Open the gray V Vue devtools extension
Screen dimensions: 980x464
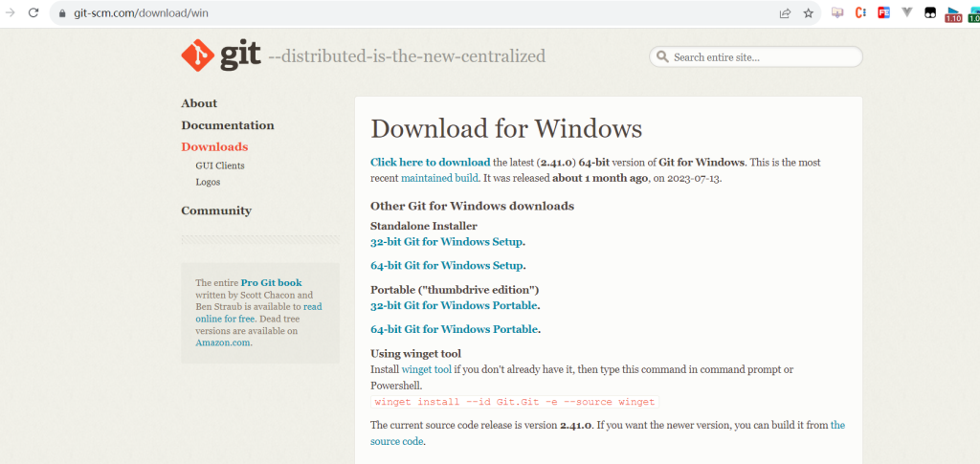pos(907,11)
